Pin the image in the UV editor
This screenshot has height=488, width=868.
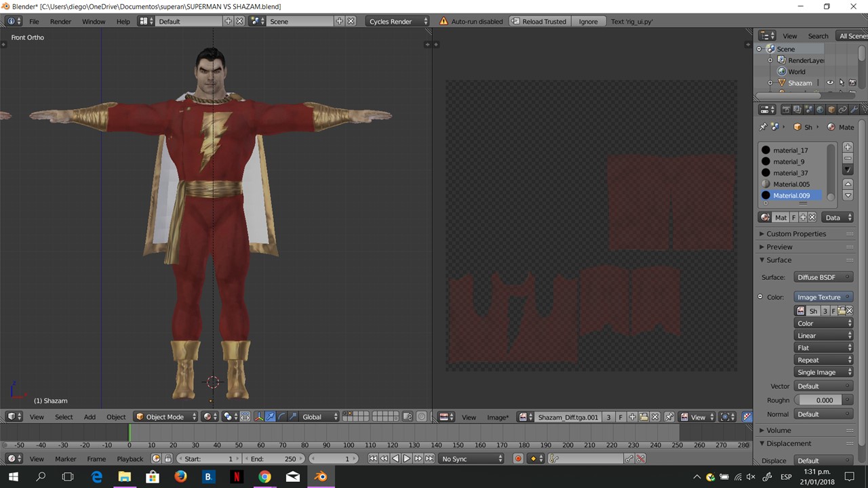point(669,417)
